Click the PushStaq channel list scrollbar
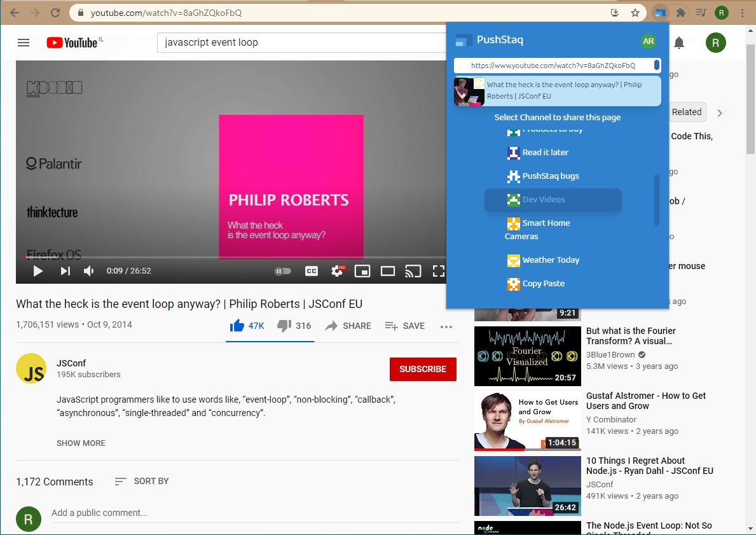This screenshot has height=535, width=756. tap(657, 200)
